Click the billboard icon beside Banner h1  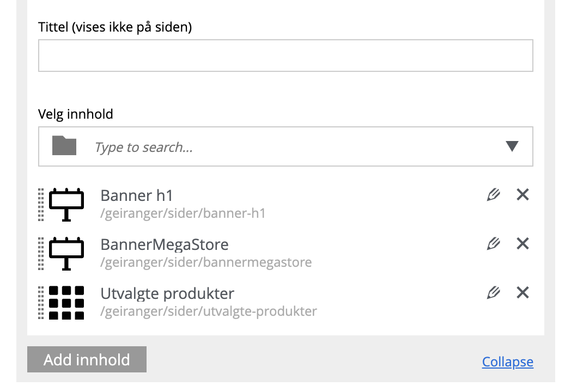click(66, 205)
